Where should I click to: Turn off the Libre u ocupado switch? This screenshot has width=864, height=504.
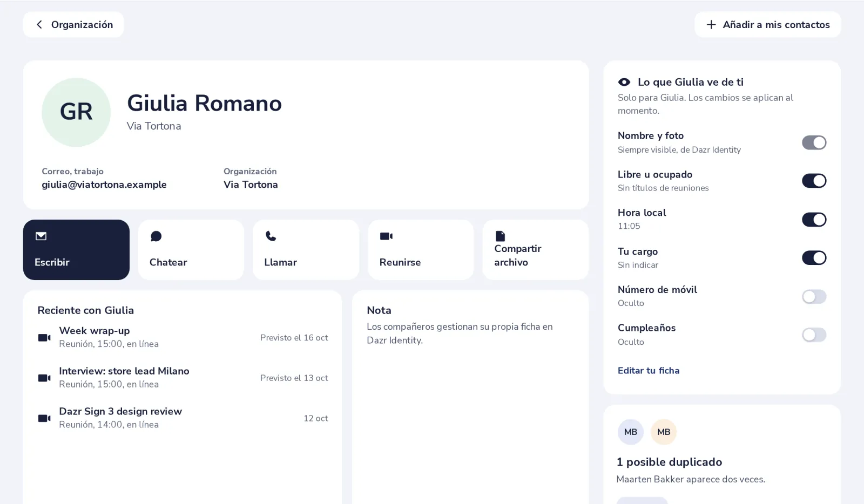tap(814, 181)
